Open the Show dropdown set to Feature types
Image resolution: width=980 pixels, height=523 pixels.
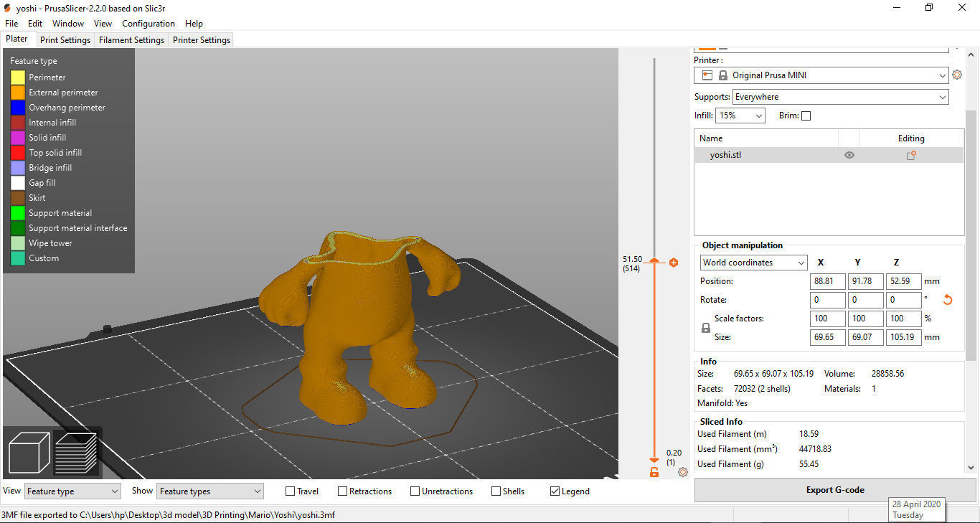pyautogui.click(x=210, y=491)
